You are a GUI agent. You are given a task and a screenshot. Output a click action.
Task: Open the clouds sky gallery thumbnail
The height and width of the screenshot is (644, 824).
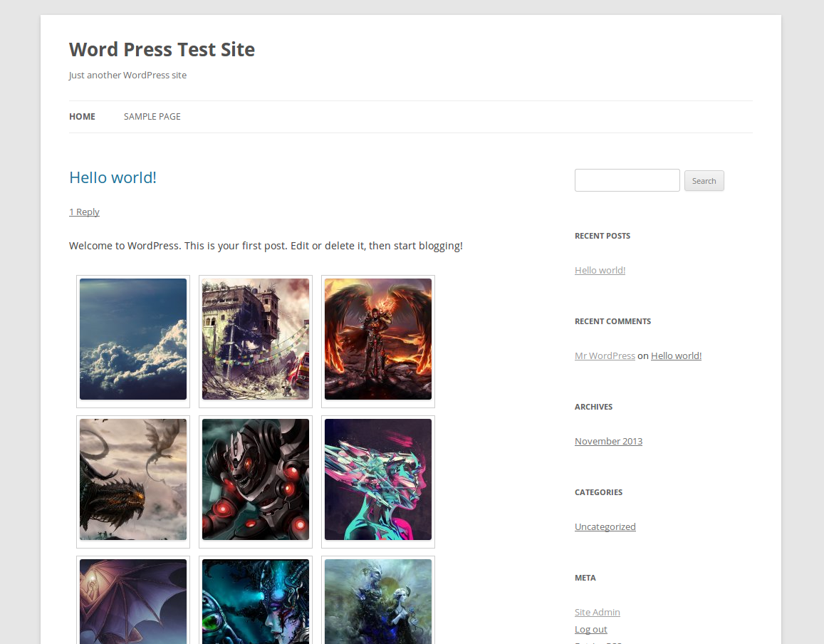coord(133,339)
